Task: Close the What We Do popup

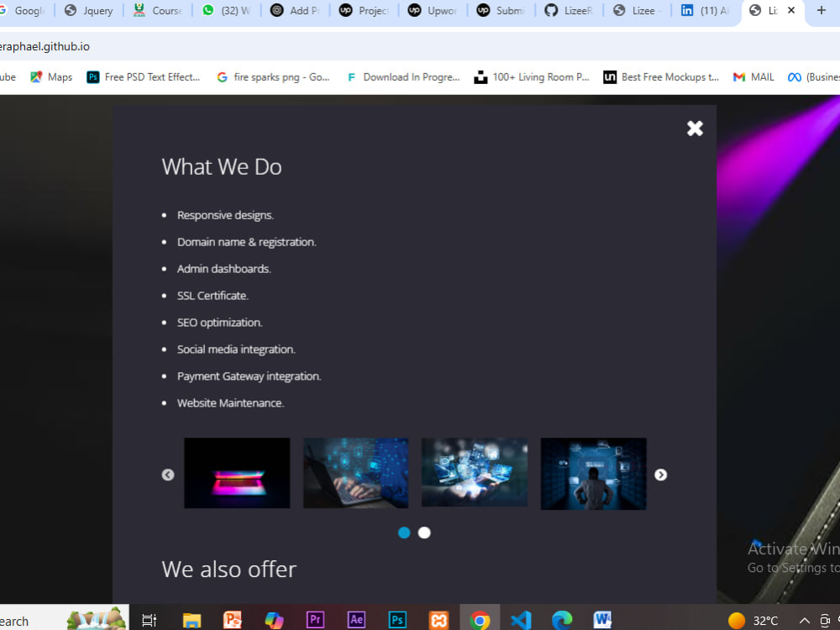Action: pos(695,128)
